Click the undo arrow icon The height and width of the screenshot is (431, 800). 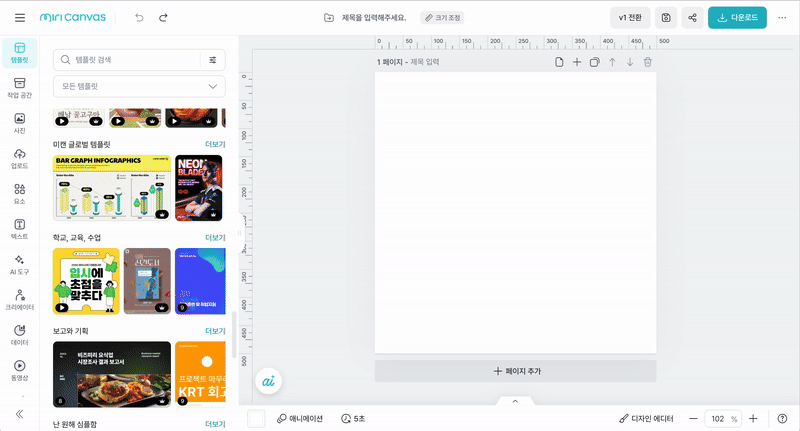[139, 18]
